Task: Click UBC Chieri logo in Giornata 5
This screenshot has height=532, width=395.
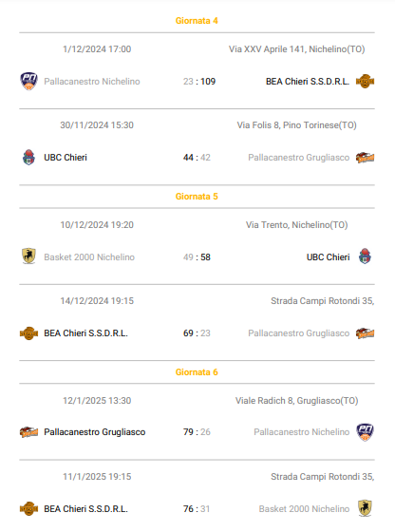Action: [x=365, y=256]
